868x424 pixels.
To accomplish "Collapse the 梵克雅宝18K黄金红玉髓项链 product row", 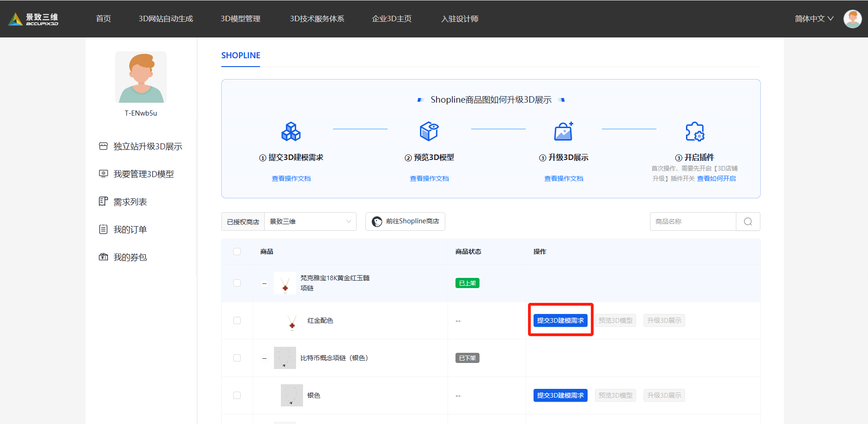I will click(264, 283).
